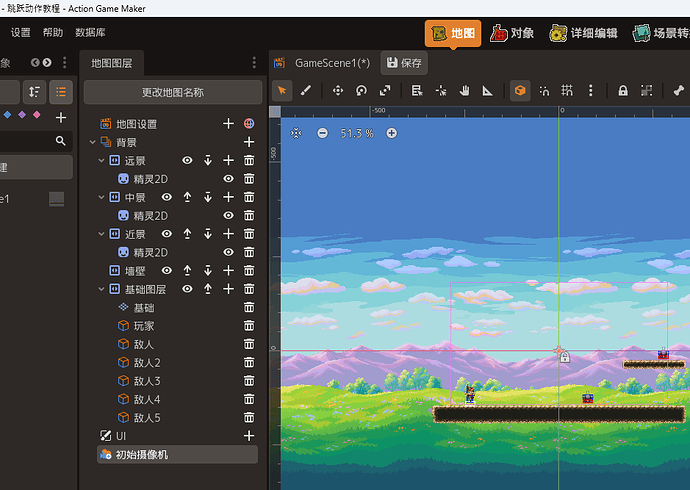Select the arrow select tool

[x=282, y=91]
